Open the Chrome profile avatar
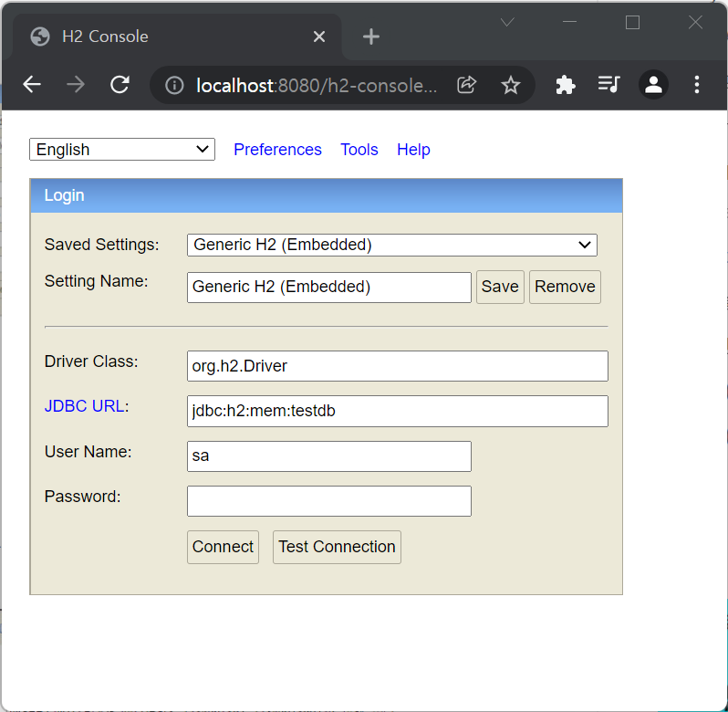The height and width of the screenshot is (712, 728). point(653,85)
